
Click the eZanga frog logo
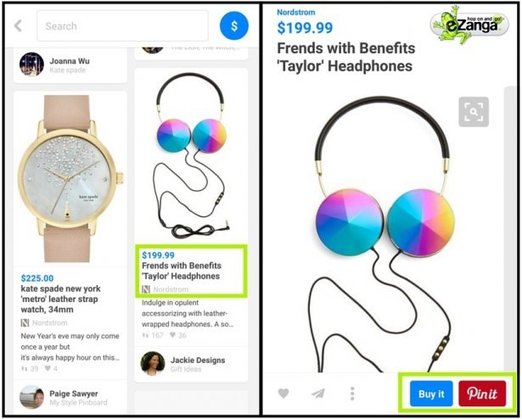pyautogui.click(x=470, y=25)
